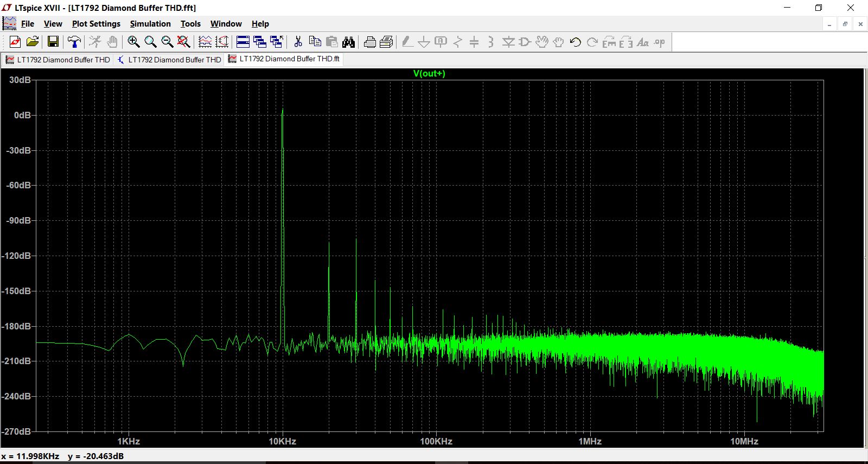868x464 pixels.
Task: Open the File menu
Action: pyautogui.click(x=28, y=24)
